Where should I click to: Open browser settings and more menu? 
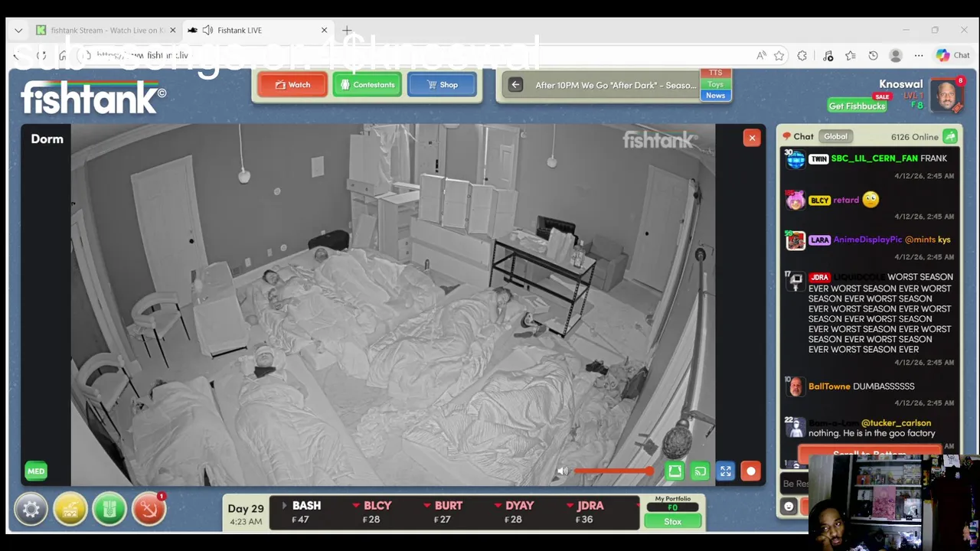tap(919, 55)
